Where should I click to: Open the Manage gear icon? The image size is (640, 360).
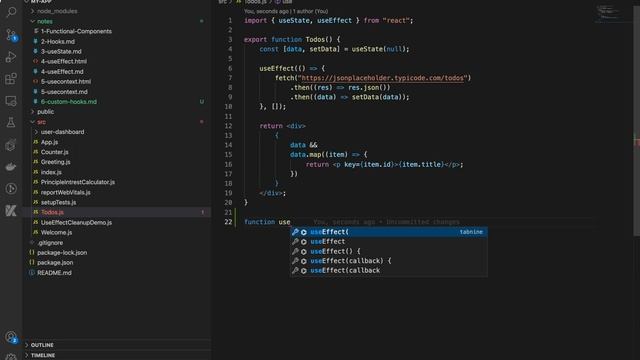(x=11, y=357)
